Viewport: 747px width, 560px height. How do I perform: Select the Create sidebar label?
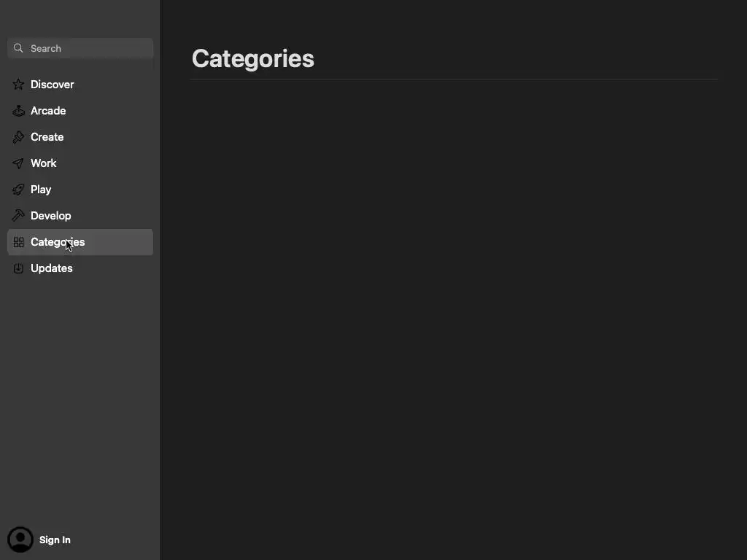tap(47, 137)
